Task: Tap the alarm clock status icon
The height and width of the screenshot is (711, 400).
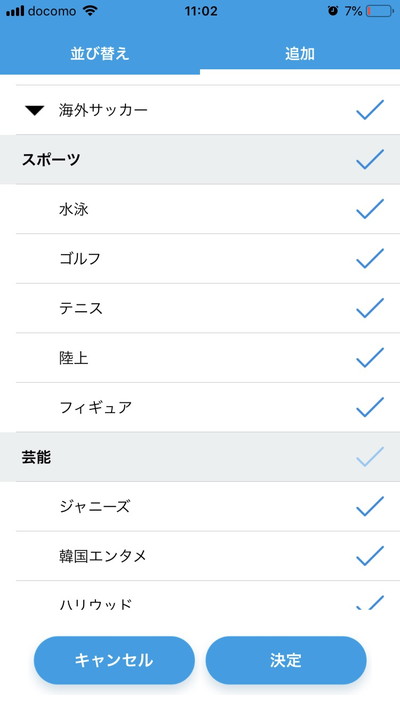Action: point(333,11)
